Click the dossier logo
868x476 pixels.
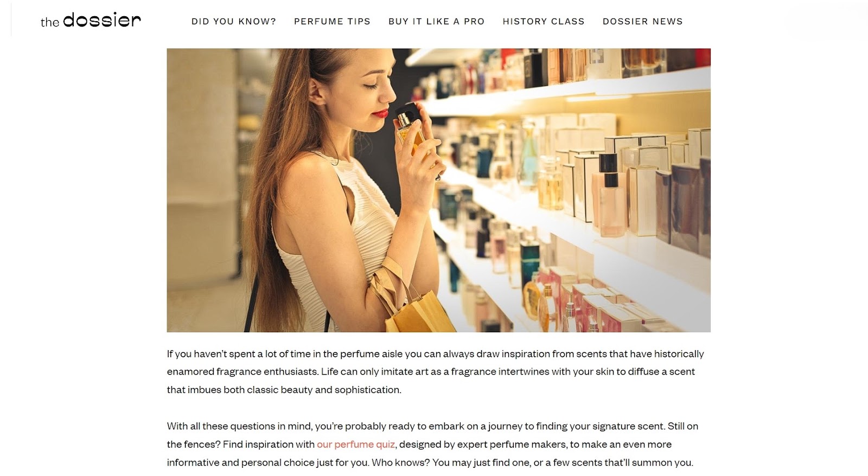click(x=91, y=21)
